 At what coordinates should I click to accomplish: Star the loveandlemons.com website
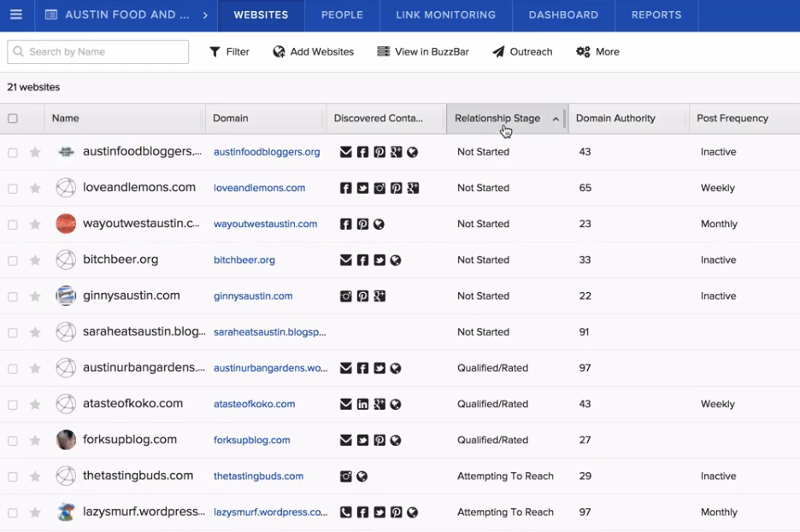[x=35, y=189]
